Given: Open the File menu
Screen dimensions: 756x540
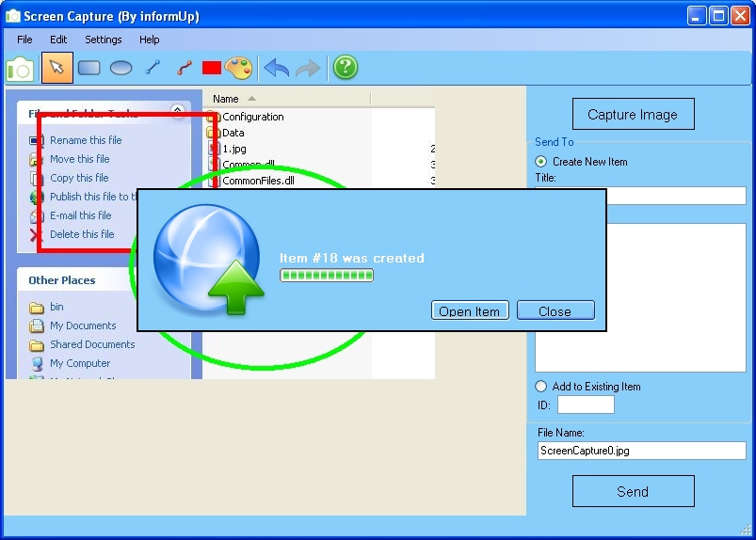Looking at the screenshot, I should 24,40.
